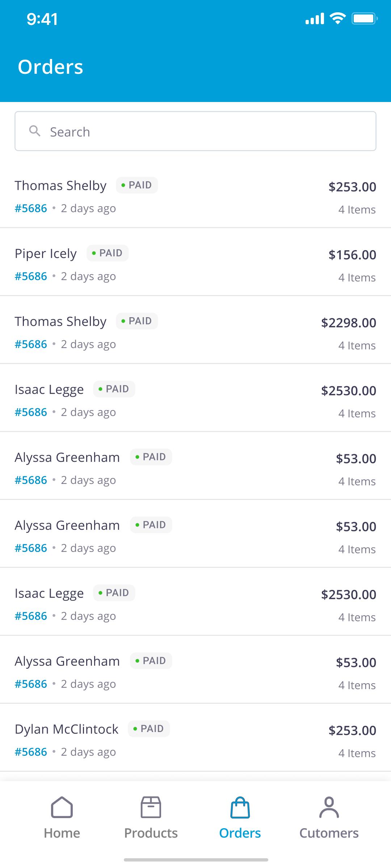Switch to the Cutomers tab label
Viewport: 391px width, 868px height.
(x=329, y=833)
